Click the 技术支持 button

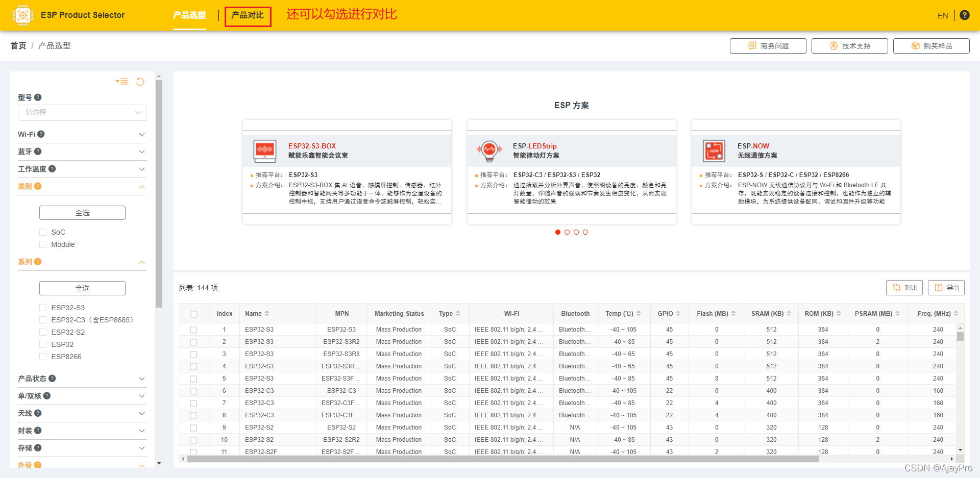850,46
